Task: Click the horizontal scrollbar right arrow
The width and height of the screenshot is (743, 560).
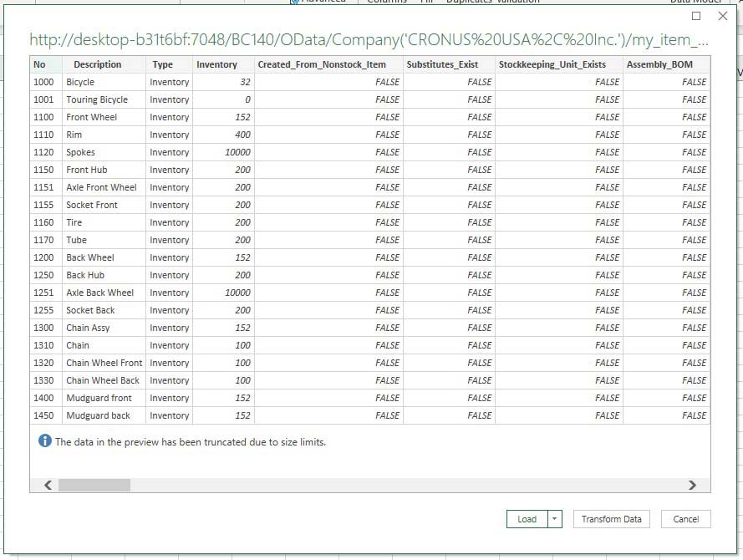Action: click(692, 485)
